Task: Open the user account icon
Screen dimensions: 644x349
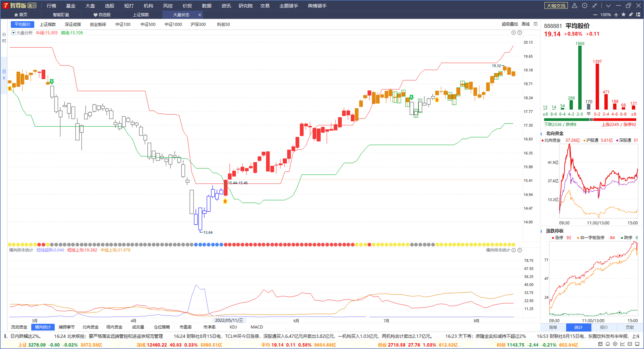Action: 574,6
